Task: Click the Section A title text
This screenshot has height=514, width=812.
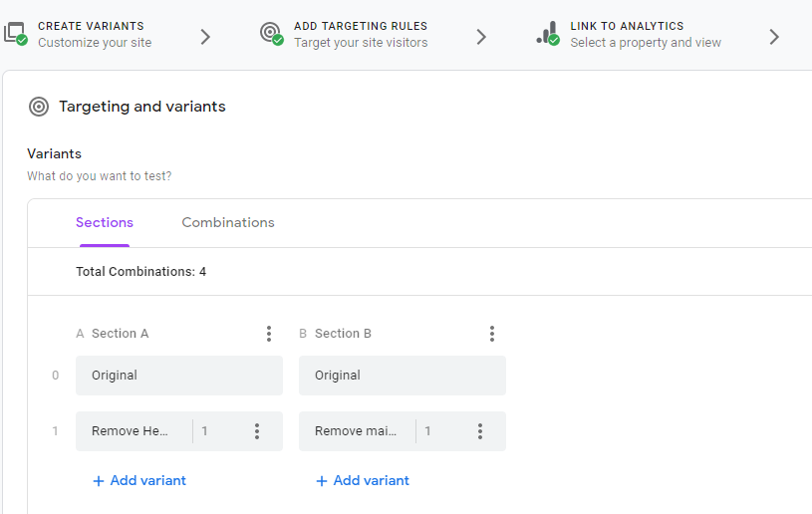Action: pyautogui.click(x=121, y=334)
